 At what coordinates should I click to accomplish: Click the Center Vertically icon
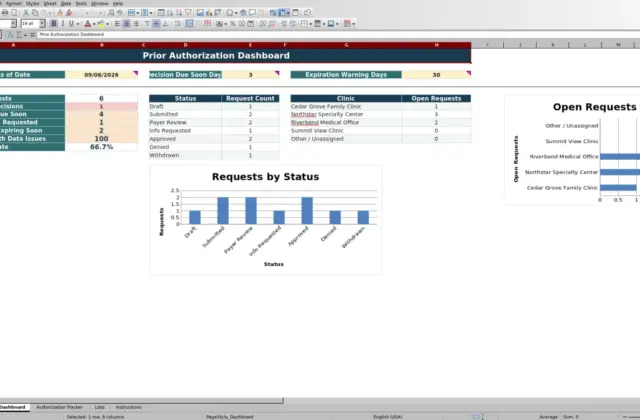[156, 24]
